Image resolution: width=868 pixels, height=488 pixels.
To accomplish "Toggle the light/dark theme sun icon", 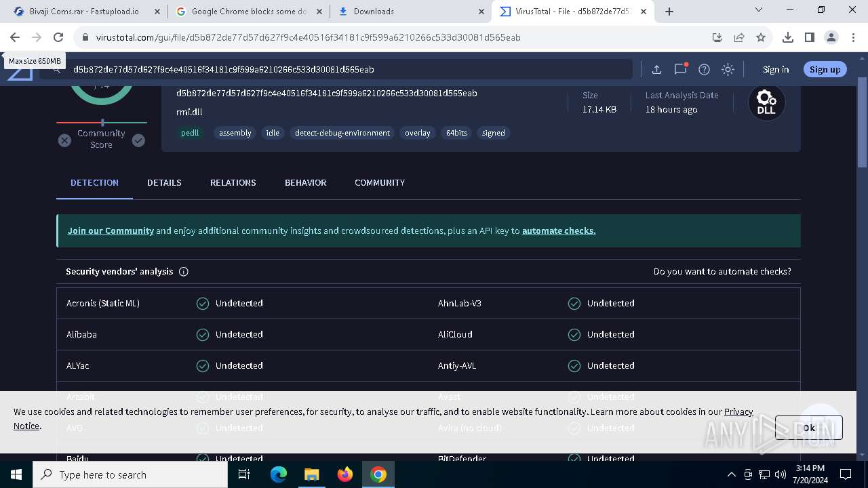I will point(728,69).
